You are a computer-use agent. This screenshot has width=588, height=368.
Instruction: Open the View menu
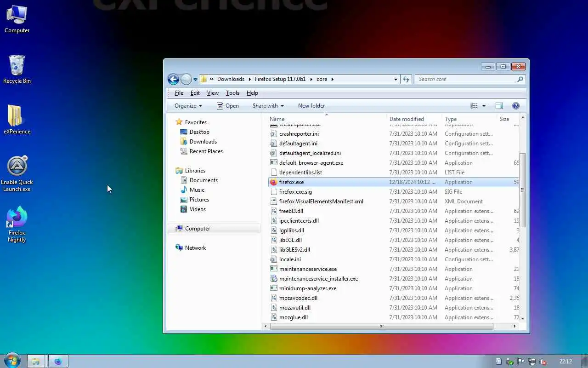[x=213, y=93]
